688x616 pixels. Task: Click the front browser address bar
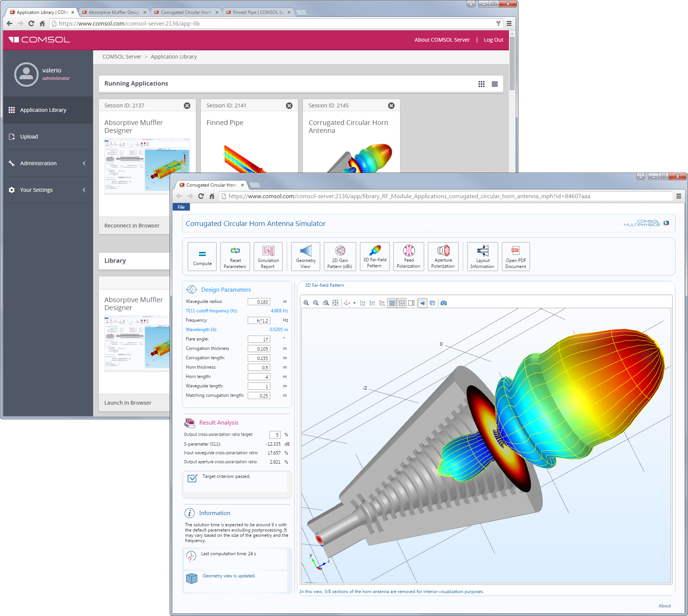(446, 196)
